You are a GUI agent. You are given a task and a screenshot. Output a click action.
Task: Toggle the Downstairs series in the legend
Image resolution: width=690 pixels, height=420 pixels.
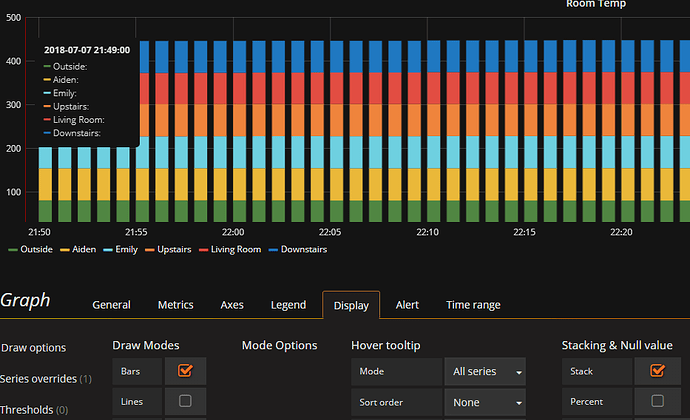(x=304, y=250)
